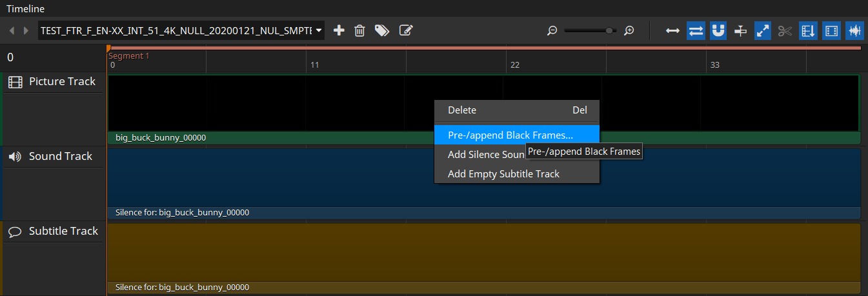Toggle the swap arrows ripple button
This screenshot has width=868, height=296.
(696, 30)
